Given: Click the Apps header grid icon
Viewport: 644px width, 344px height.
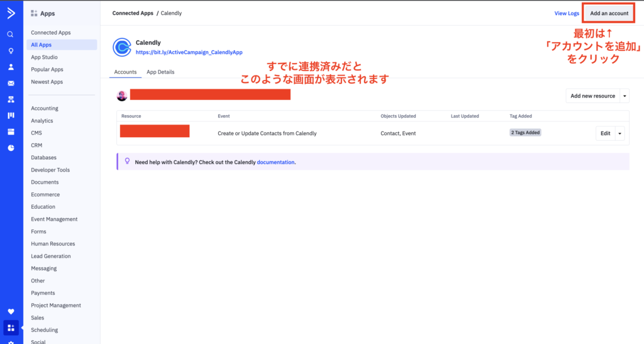Looking at the screenshot, I should pyautogui.click(x=34, y=14).
